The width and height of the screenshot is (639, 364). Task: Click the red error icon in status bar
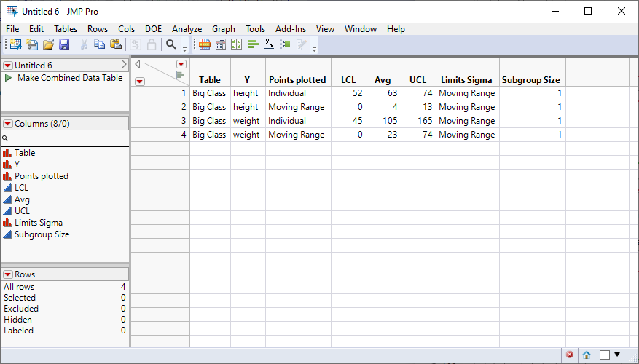(x=570, y=355)
